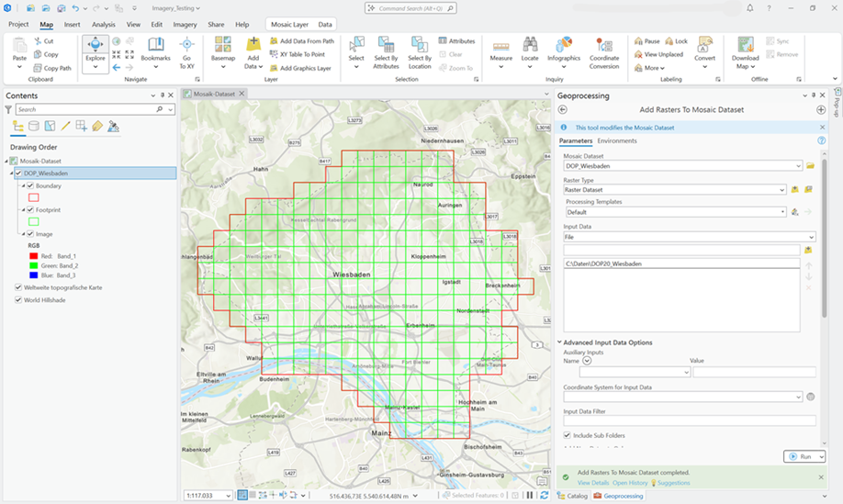Screen dimensions: 843x504
Task: Open the Infographics tool
Action: [563, 50]
